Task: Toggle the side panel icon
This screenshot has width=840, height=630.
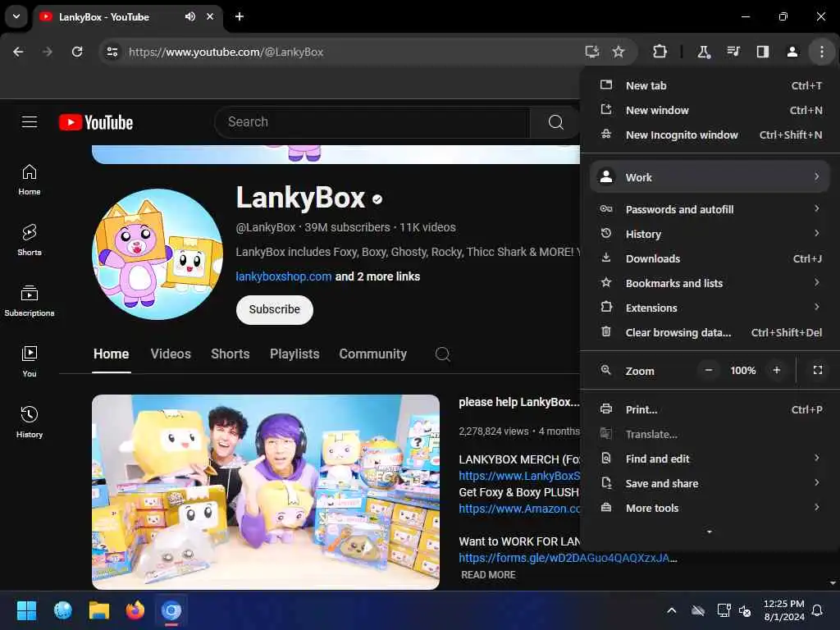Action: point(762,52)
